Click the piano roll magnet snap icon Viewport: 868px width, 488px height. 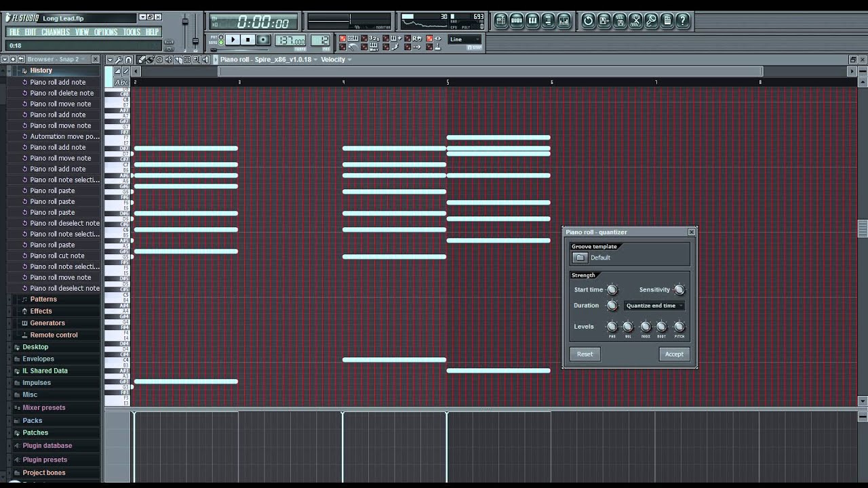coord(128,60)
